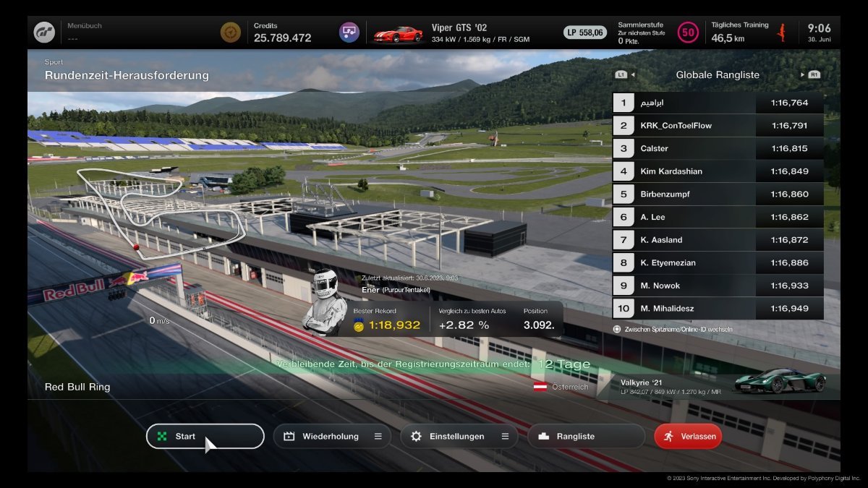The width and height of the screenshot is (868, 488).
Task: Click the 1:16,764 top lap time
Action: tap(789, 103)
